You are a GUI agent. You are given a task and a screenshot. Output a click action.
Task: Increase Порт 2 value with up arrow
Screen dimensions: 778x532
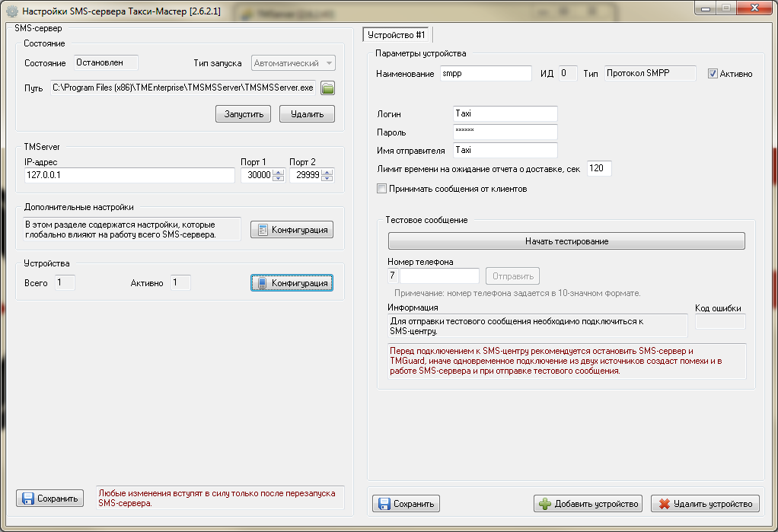click(327, 172)
